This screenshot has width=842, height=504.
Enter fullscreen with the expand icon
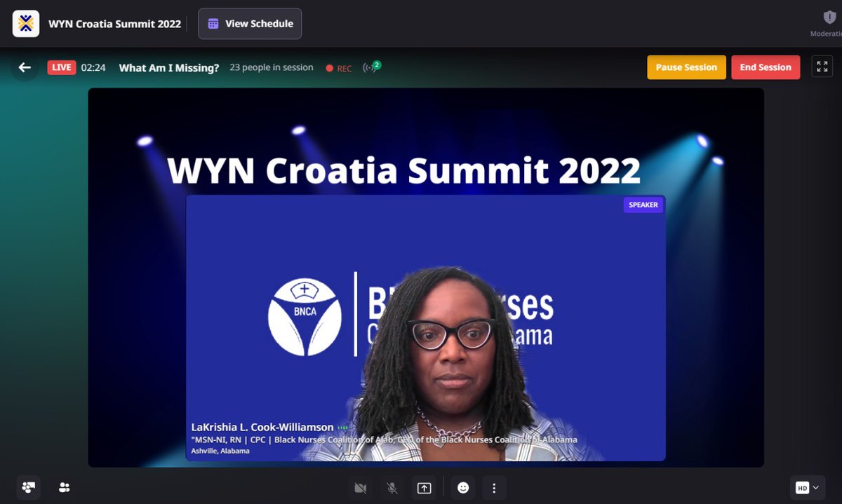(x=822, y=67)
